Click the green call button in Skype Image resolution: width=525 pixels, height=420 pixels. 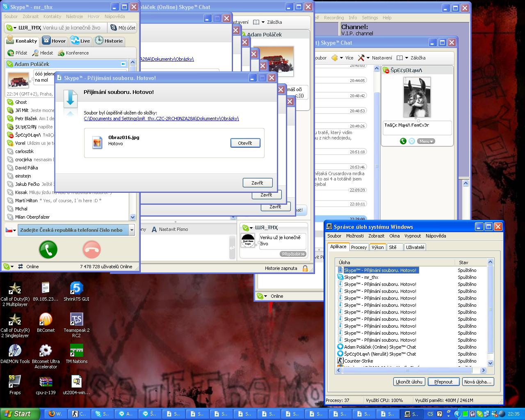click(48, 249)
